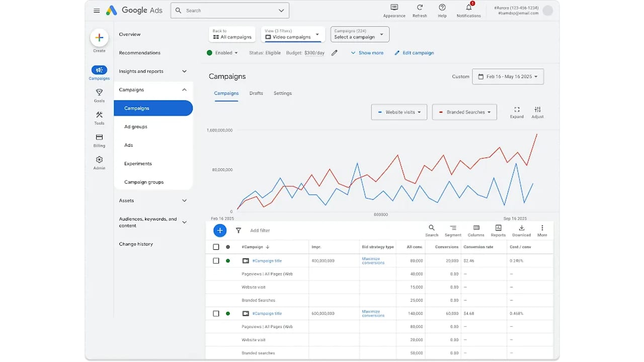The height and width of the screenshot is (362, 644).
Task: Click the Google Ads logo
Action: 134,11
